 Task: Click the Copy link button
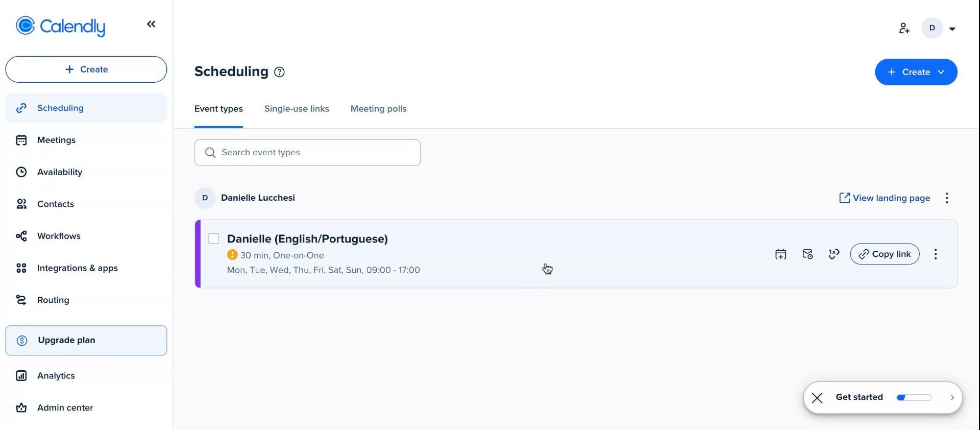click(885, 254)
